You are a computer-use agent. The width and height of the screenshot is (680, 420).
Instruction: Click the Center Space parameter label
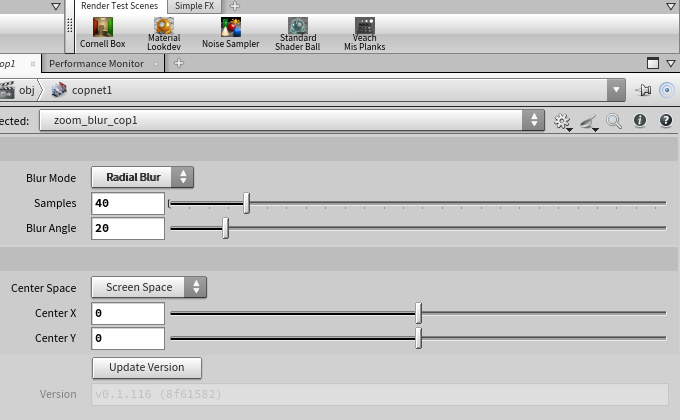pyautogui.click(x=43, y=288)
